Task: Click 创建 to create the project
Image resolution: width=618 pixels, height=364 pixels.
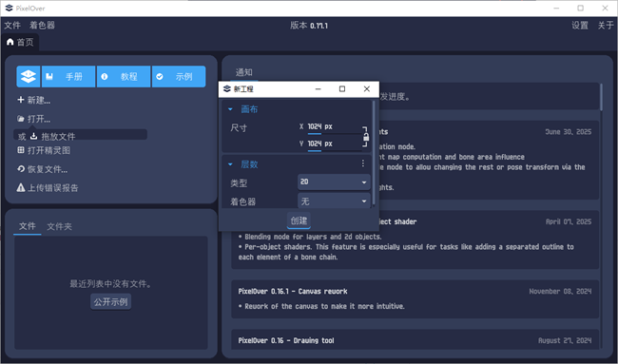Action: click(299, 220)
